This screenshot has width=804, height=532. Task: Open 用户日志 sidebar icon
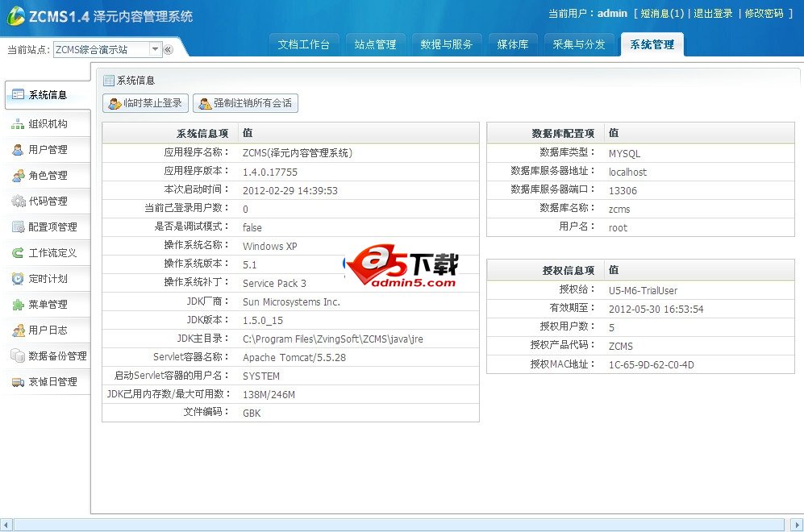pyautogui.click(x=18, y=330)
